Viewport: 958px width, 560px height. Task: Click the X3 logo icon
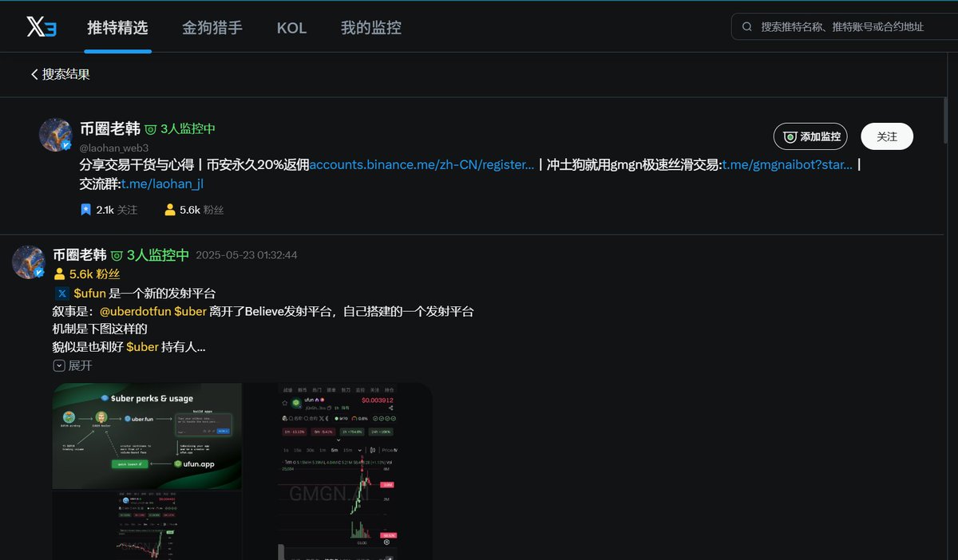pos(42,28)
